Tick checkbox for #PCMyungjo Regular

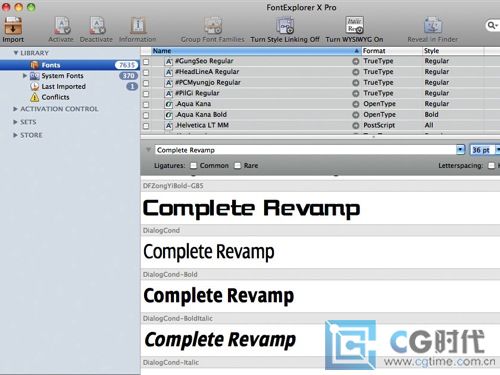(x=146, y=83)
